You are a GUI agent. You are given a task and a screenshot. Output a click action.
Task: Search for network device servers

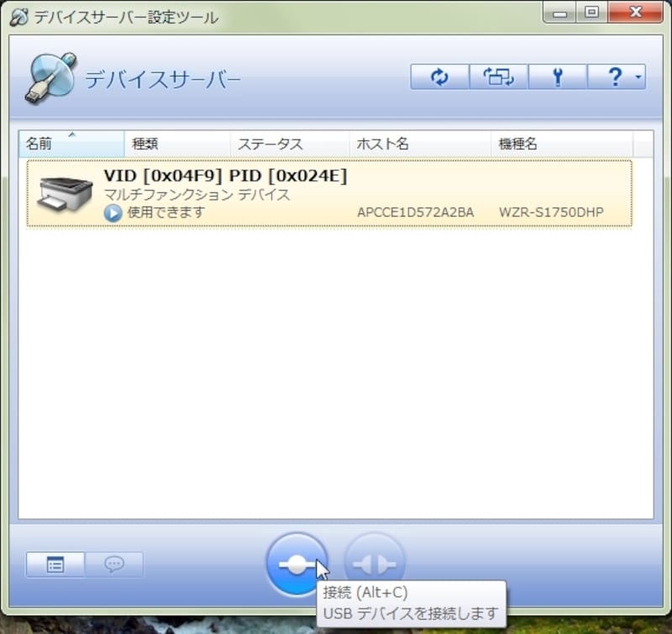(x=498, y=76)
